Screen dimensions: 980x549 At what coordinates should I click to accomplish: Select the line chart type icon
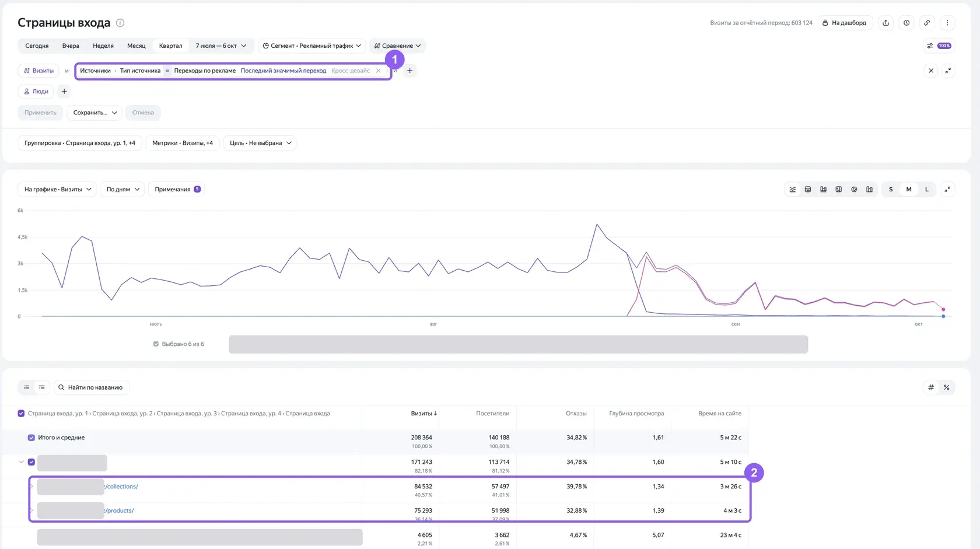792,189
